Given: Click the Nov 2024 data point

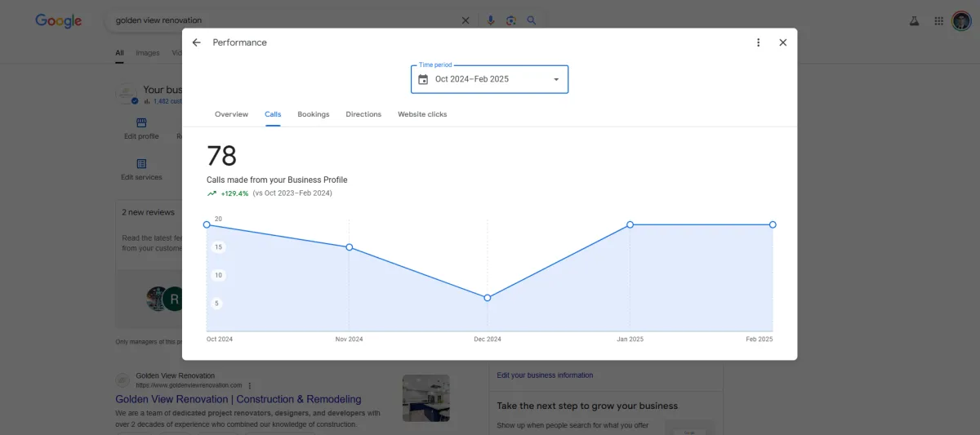Looking at the screenshot, I should coord(350,247).
